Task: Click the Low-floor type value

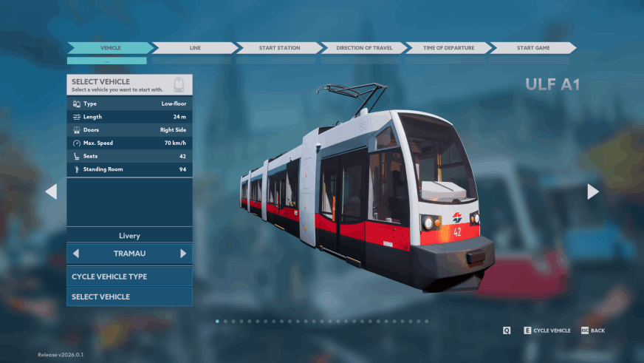Action: (x=174, y=104)
